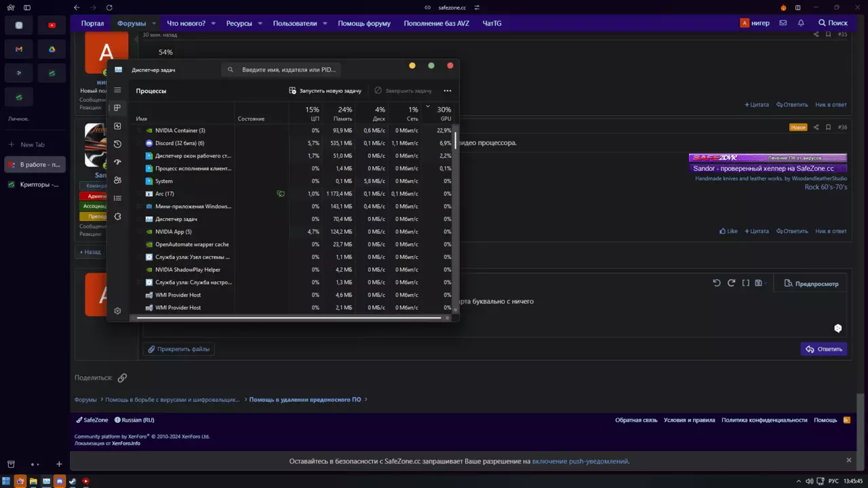Click the Предпросмотр preview button

tap(811, 284)
